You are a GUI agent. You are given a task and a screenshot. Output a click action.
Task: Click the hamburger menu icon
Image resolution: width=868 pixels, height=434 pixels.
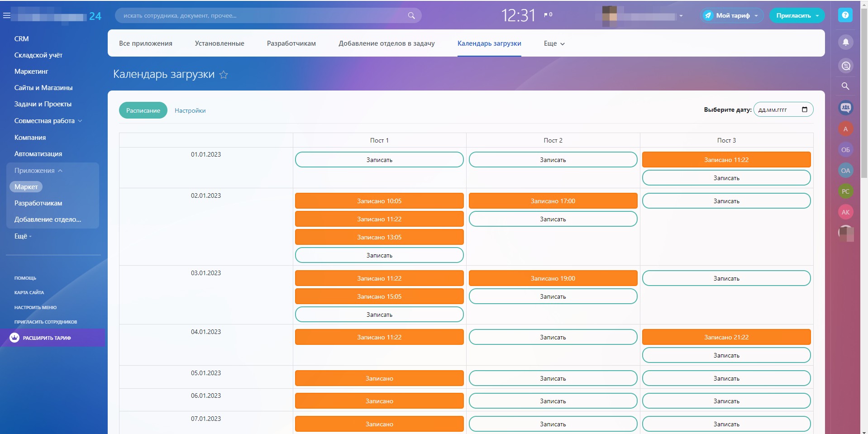tap(6, 15)
